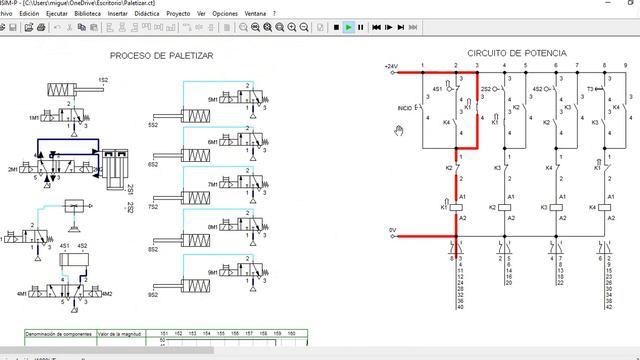
Task: Open the Biblioteca menu
Action: (87, 13)
